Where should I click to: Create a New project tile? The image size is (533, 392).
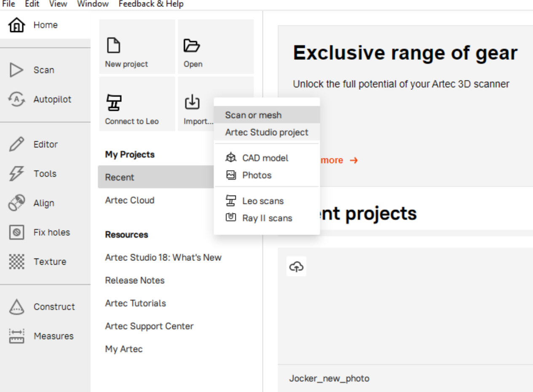137,47
